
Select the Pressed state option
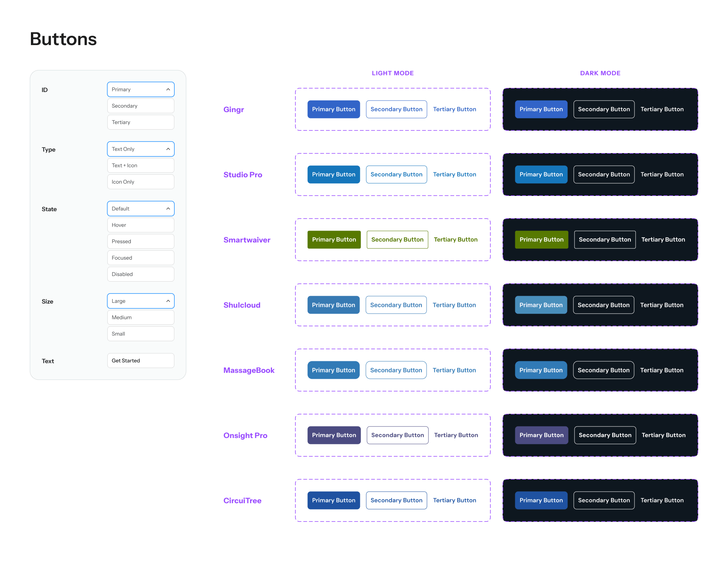(141, 241)
